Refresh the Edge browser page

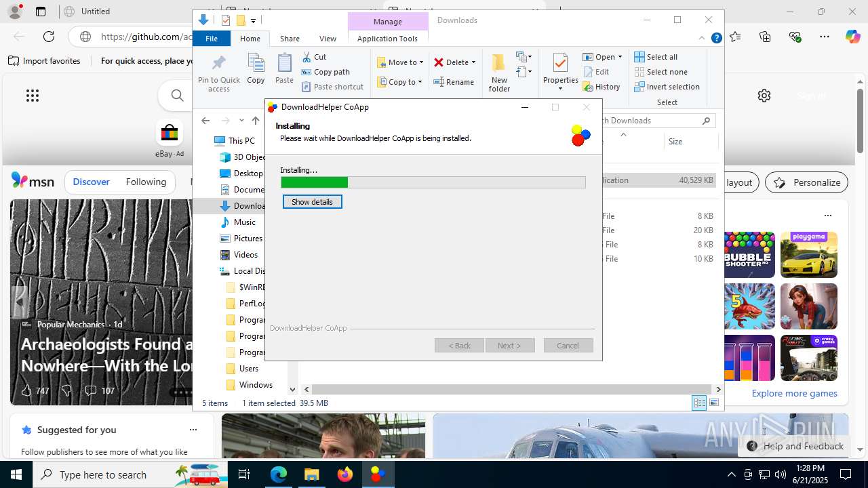pyautogui.click(x=49, y=37)
